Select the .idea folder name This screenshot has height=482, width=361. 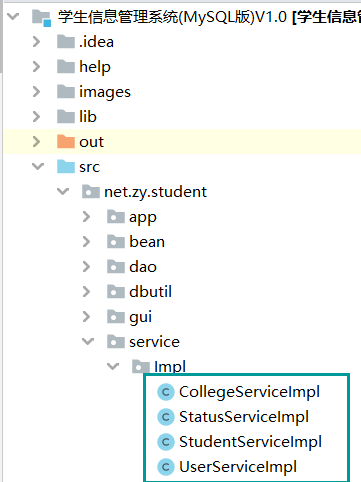coord(96,42)
